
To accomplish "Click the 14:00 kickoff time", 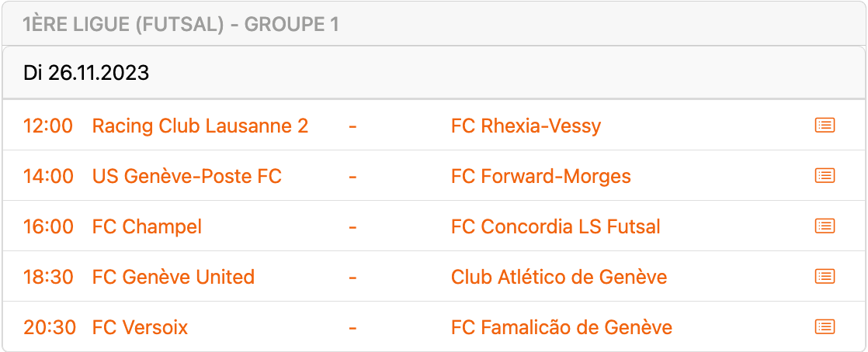I will coord(48,176).
